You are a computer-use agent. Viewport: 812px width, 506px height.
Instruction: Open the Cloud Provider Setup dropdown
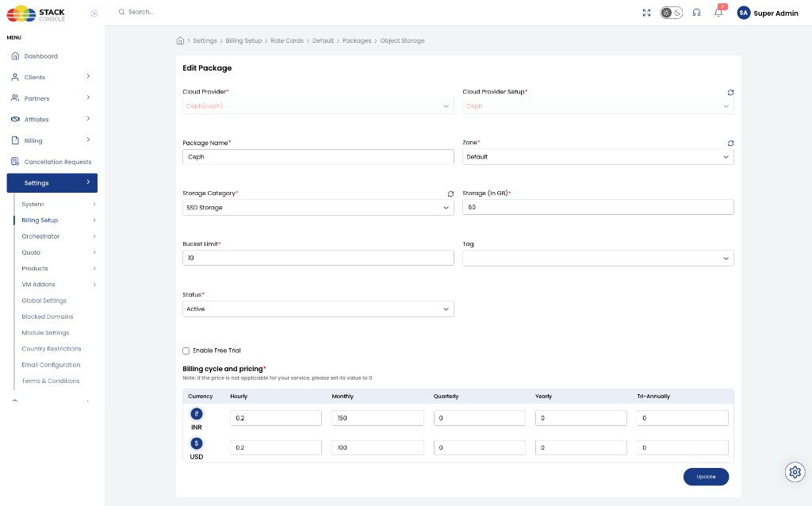coord(598,106)
